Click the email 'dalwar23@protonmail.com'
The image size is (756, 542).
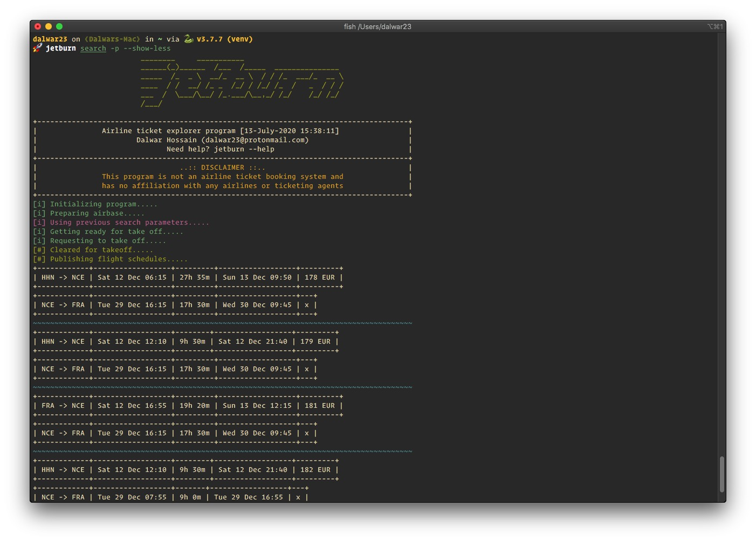pos(255,140)
